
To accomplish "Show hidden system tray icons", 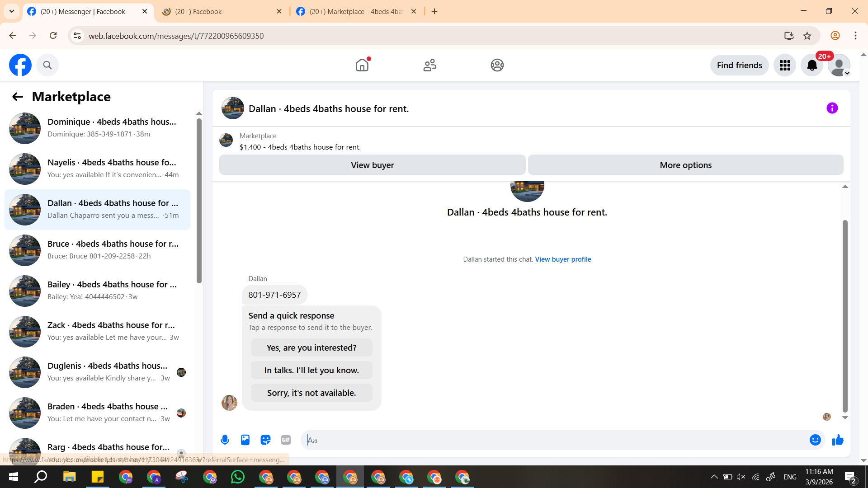I will (x=714, y=477).
